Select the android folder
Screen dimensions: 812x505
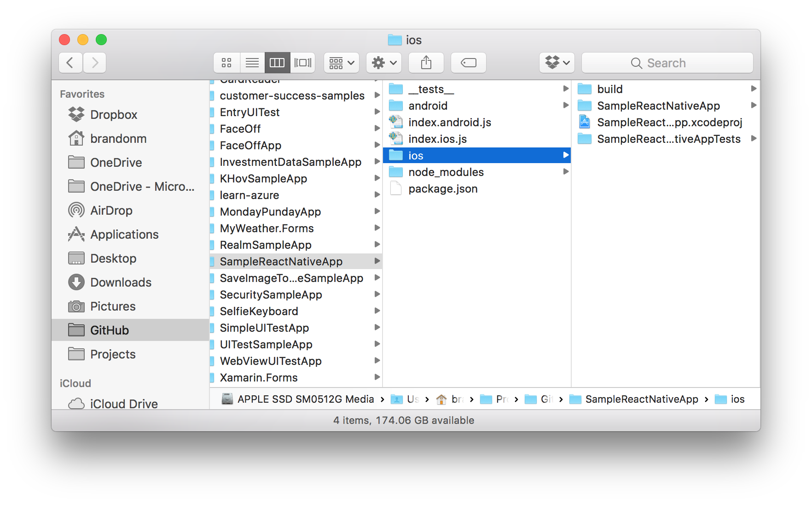[x=477, y=106]
